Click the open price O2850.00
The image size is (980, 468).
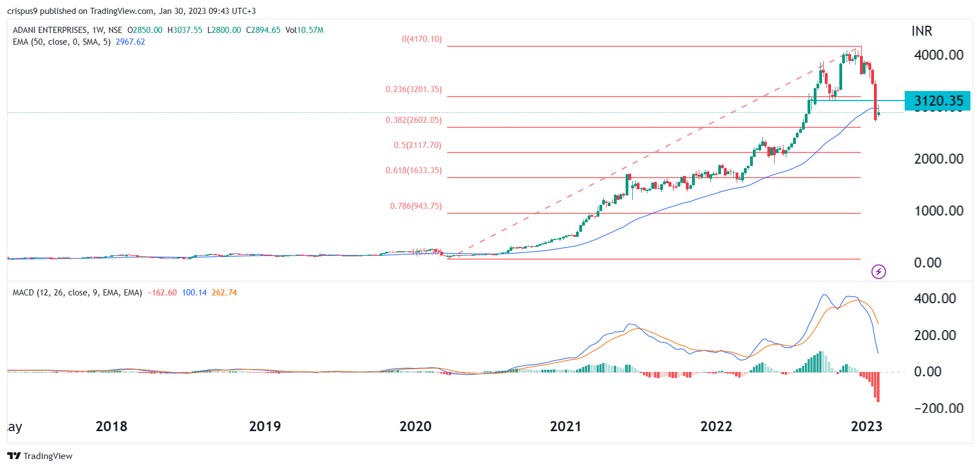click(x=145, y=30)
